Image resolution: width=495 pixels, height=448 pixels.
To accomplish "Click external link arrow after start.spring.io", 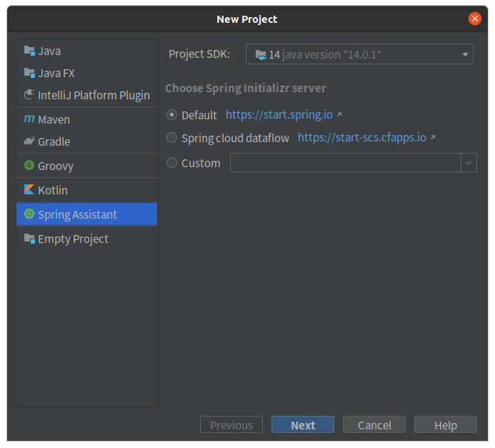I will coord(339,114).
